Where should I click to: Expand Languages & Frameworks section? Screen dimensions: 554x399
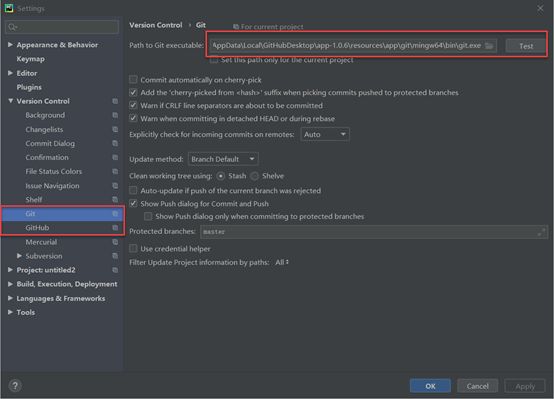click(x=10, y=298)
